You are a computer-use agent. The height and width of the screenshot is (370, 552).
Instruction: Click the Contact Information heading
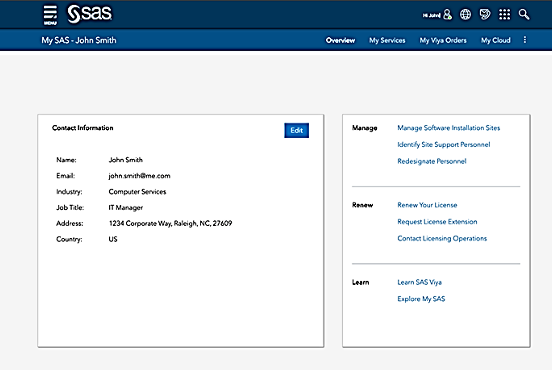[x=83, y=128]
